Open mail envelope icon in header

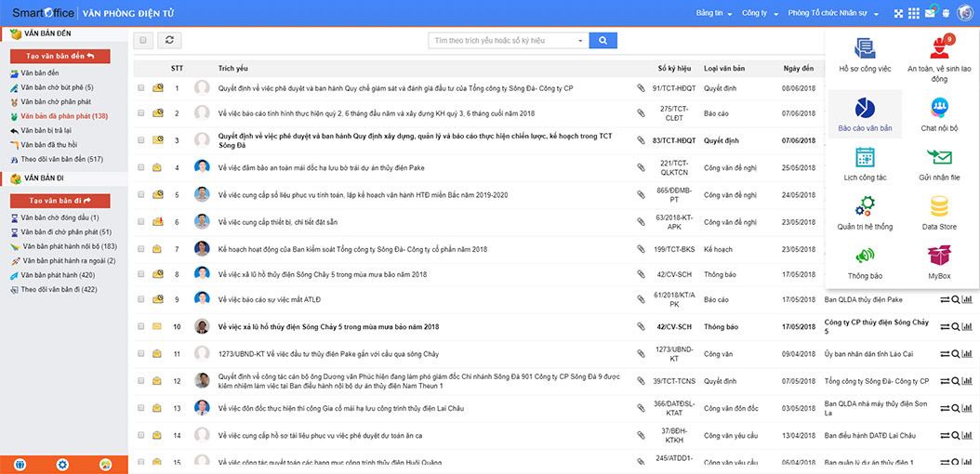932,13
